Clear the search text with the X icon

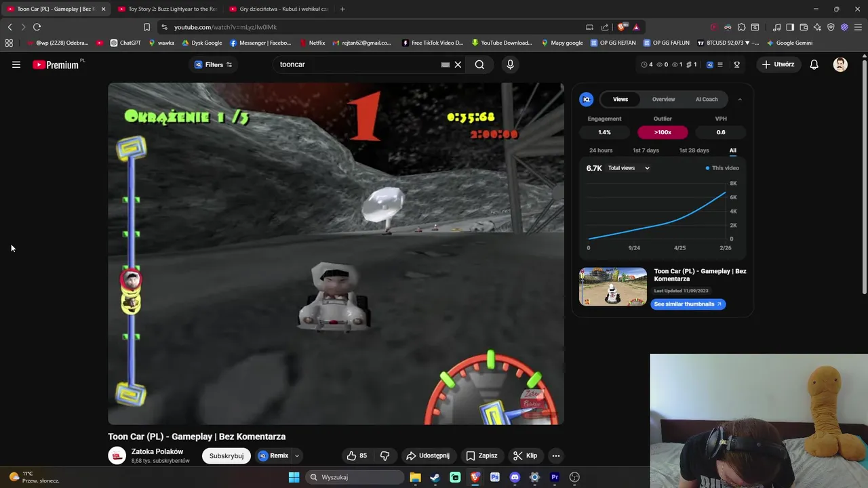[x=458, y=64]
